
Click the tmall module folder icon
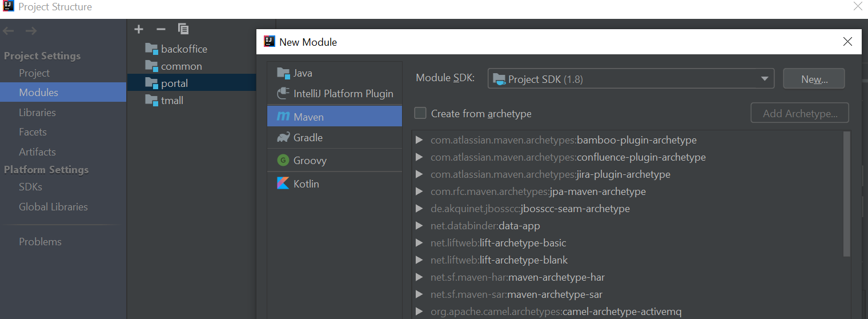pyautogui.click(x=151, y=101)
